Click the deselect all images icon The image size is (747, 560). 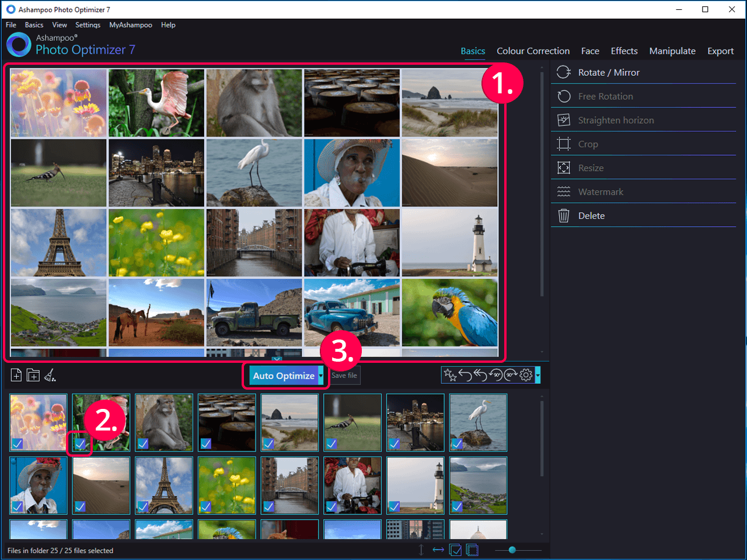click(x=472, y=550)
